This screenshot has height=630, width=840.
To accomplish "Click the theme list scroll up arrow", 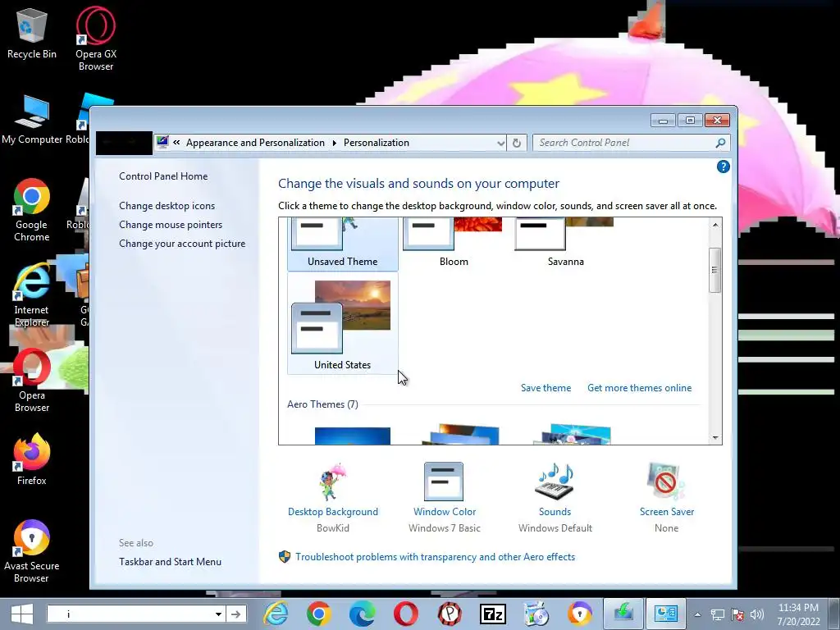I will [715, 225].
